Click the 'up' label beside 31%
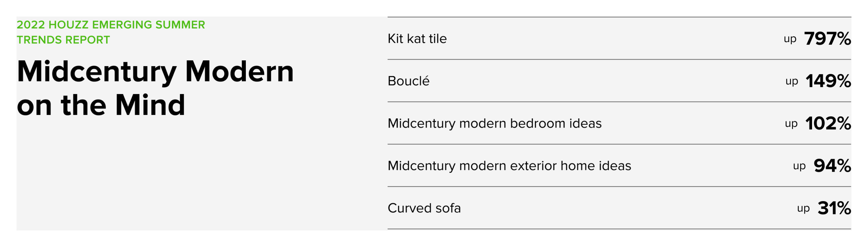 [803, 209]
